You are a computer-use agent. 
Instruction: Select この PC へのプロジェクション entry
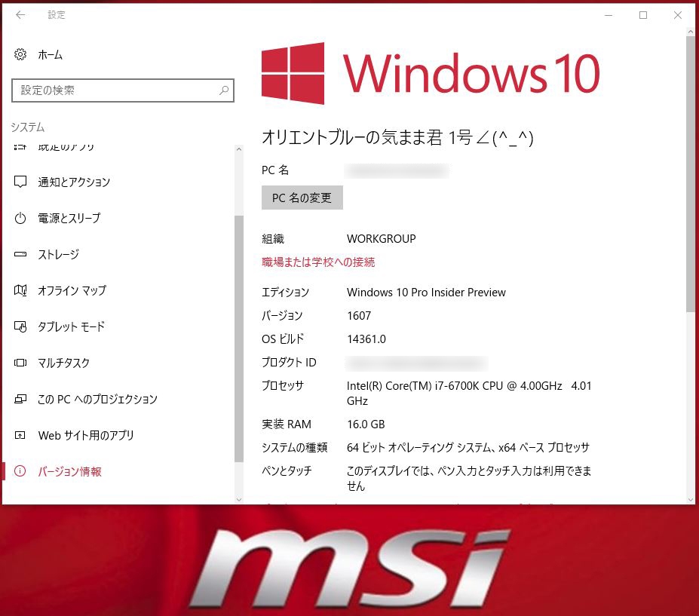pos(97,399)
